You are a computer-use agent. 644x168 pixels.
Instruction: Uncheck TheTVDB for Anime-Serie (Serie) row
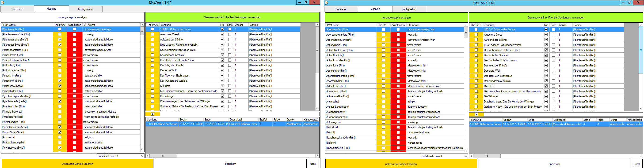pyautogui.click(x=60, y=132)
